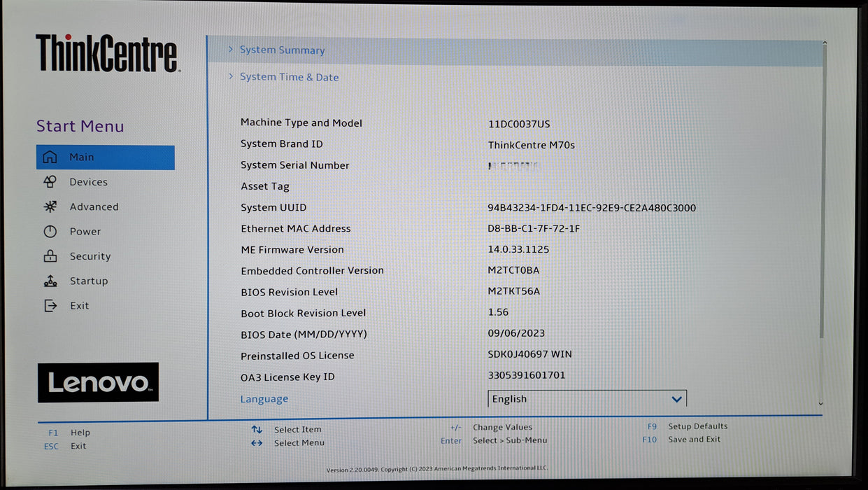Click the +/- Change Values hint
This screenshot has height=490, width=868.
click(491, 427)
